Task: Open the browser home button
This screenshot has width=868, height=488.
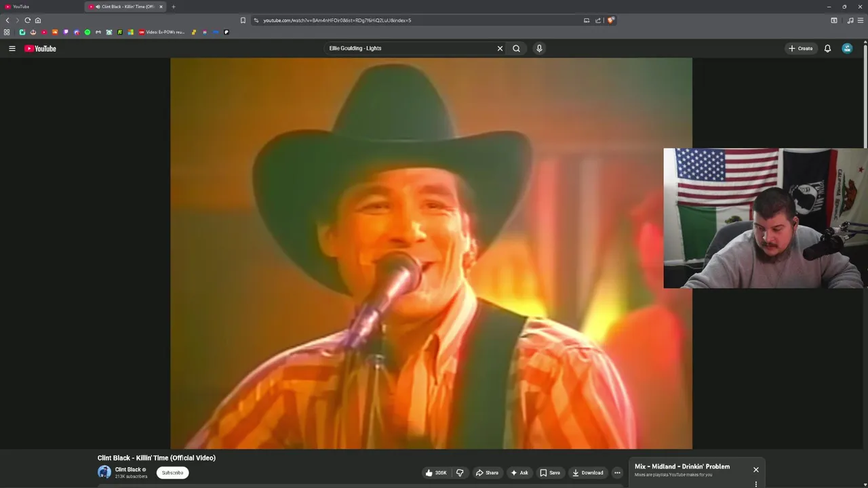Action: [x=38, y=20]
